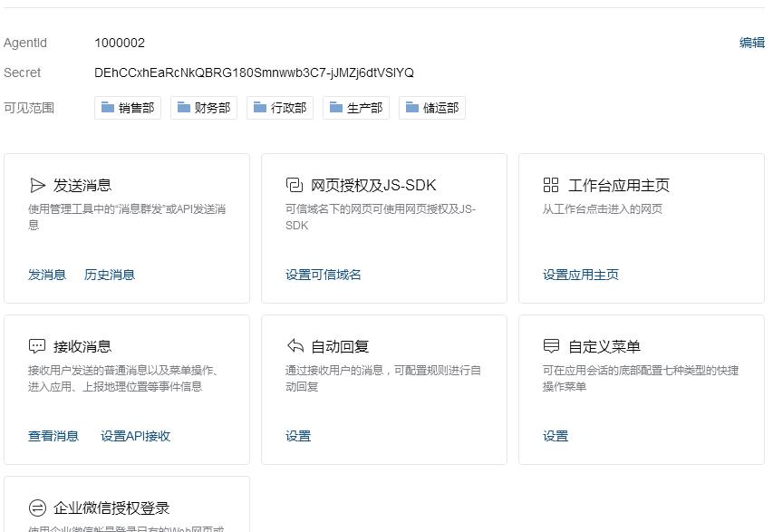Open 设置 under 自定义菜单
The image size is (773, 532).
click(x=556, y=436)
